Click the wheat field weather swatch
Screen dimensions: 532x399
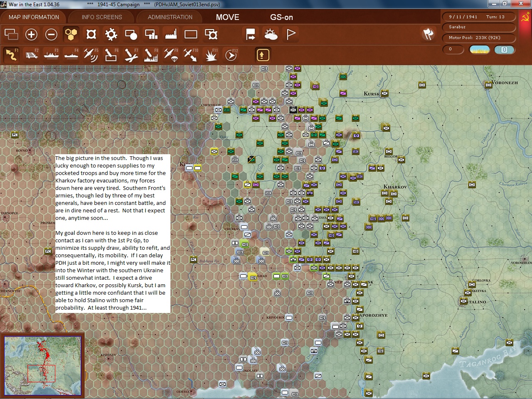[x=479, y=49]
